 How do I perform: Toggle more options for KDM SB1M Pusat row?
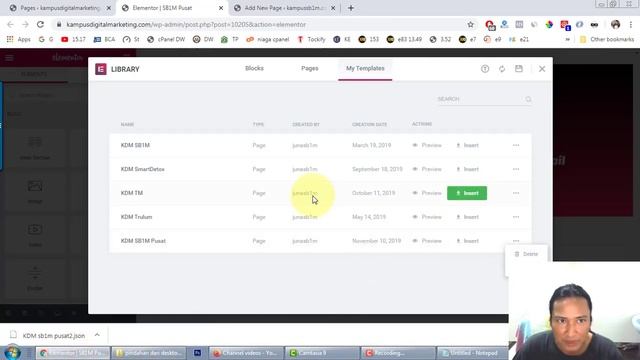516,241
